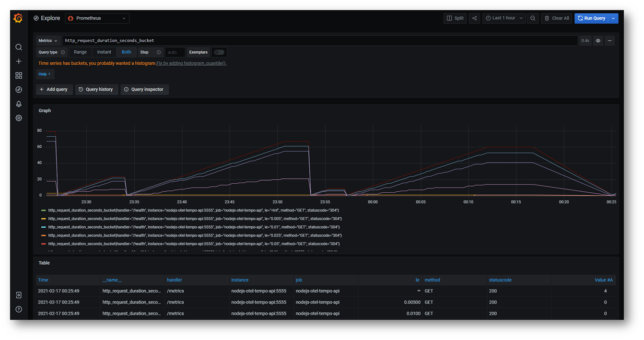Click the zoom out magnifier icon

pos(533,18)
